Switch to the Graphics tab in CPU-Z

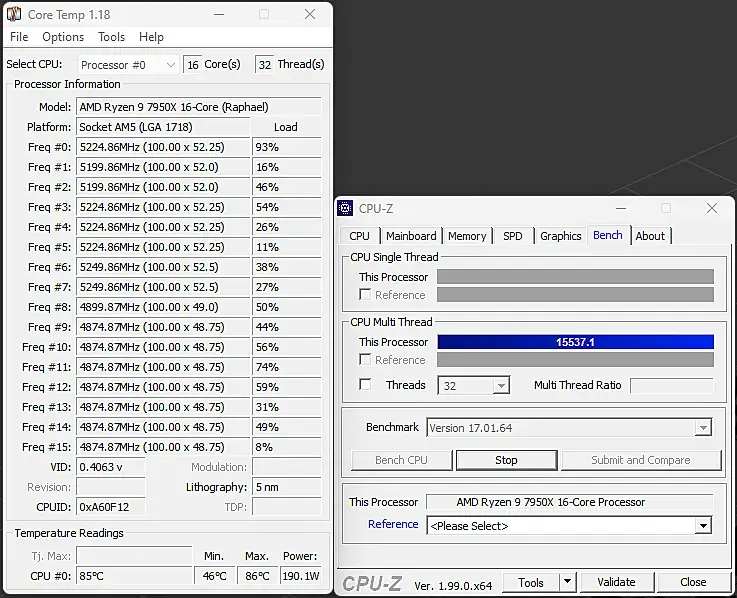pos(561,236)
